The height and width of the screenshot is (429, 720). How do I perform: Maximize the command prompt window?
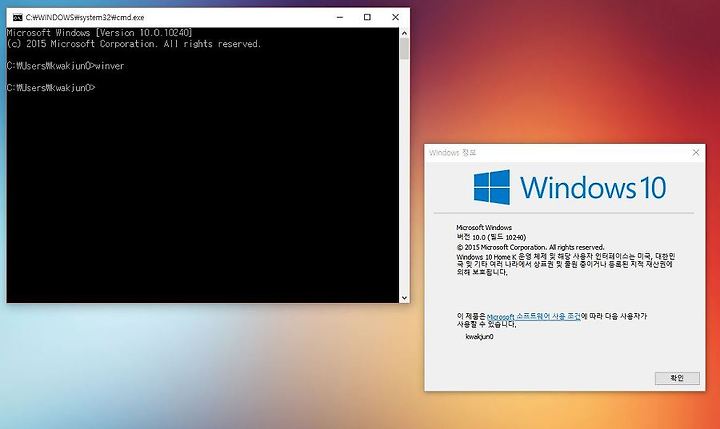tap(367, 17)
